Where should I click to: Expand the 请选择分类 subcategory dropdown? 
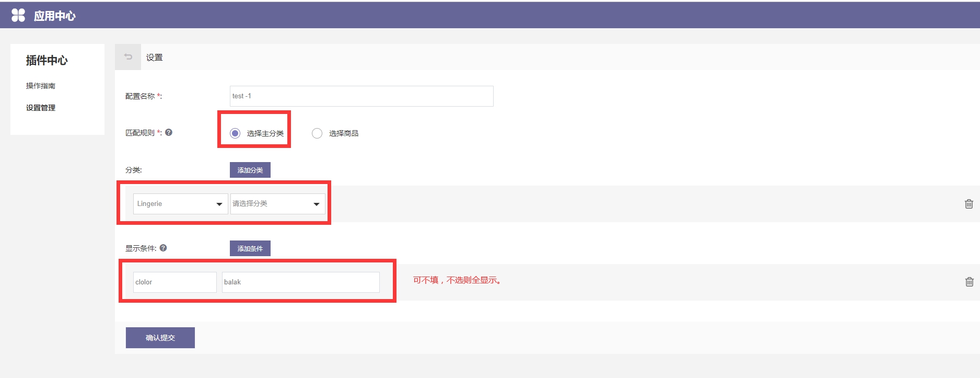(277, 204)
